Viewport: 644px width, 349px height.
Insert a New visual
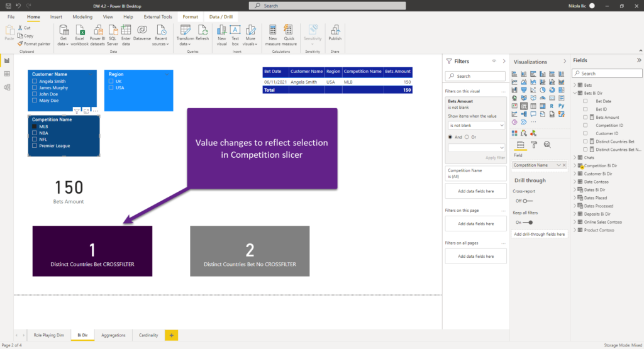(x=222, y=35)
